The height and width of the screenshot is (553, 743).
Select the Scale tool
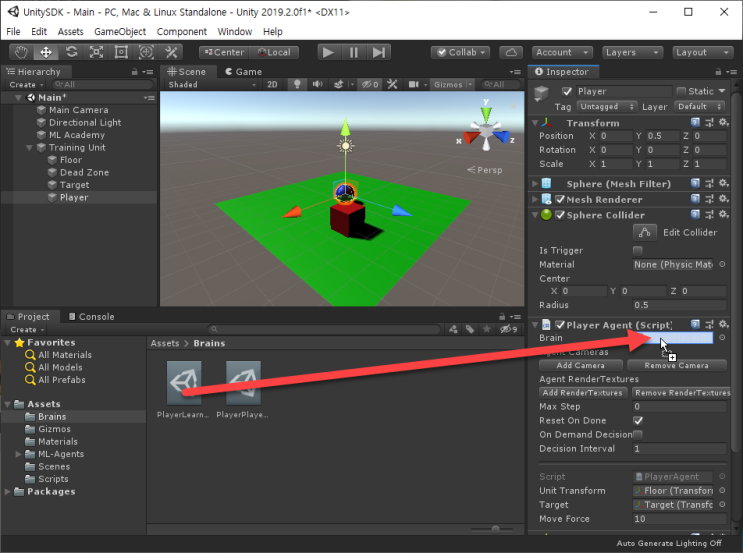coord(96,52)
